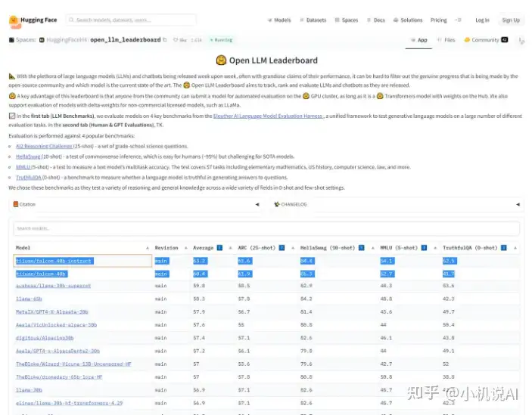The image size is (532, 415).
Task: Open the Datasets menu item
Action: tap(313, 20)
